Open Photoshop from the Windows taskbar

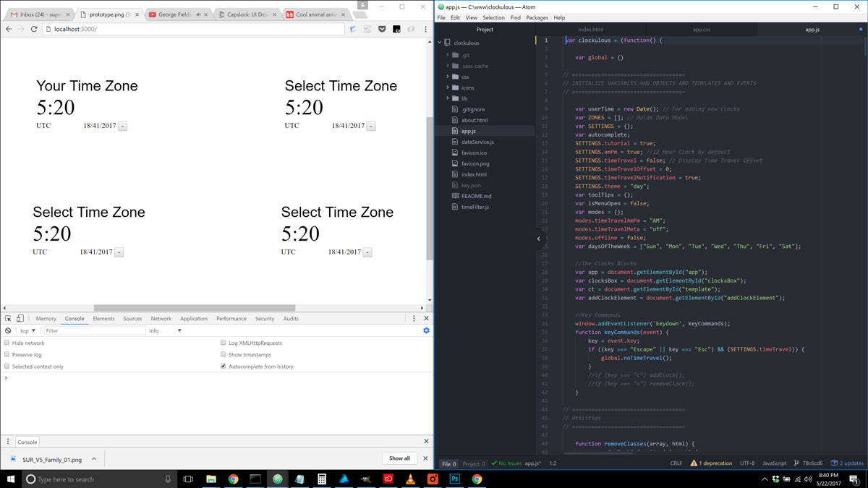click(455, 479)
